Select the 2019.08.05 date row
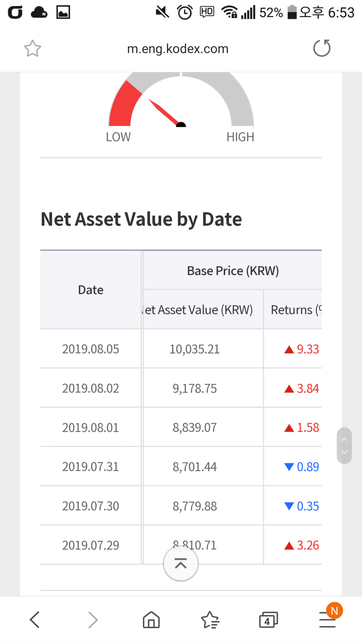 tap(90, 349)
